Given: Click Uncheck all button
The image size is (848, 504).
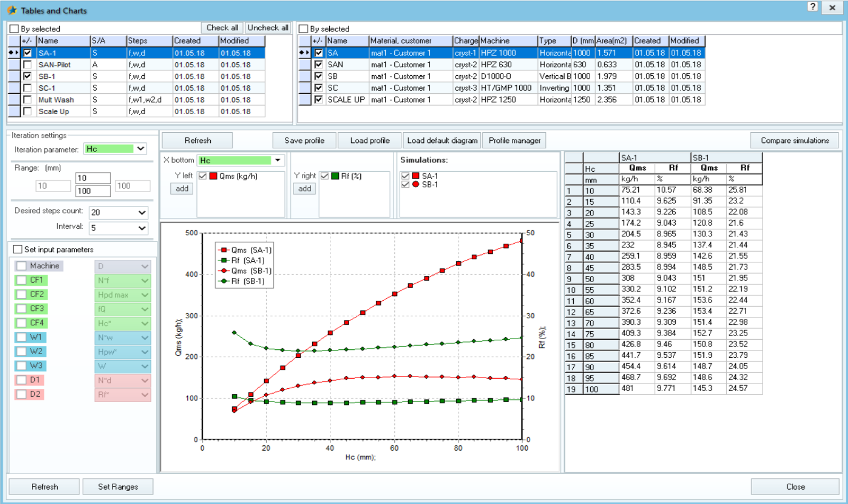Looking at the screenshot, I should click(268, 28).
